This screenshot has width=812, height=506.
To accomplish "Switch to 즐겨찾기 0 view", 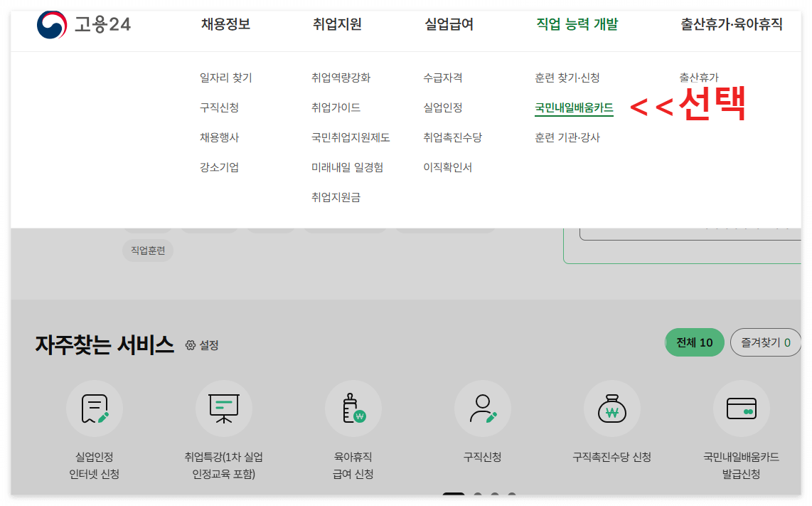I will point(766,342).
